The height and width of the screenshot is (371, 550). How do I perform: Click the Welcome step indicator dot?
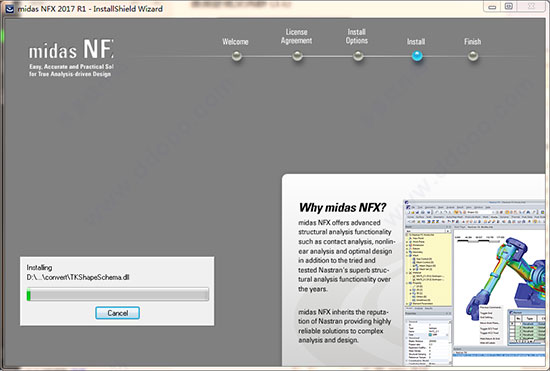[237, 56]
